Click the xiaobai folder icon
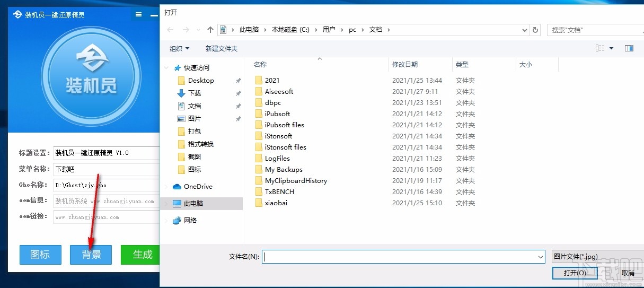Screen dimensions: 644x288 click(259, 203)
